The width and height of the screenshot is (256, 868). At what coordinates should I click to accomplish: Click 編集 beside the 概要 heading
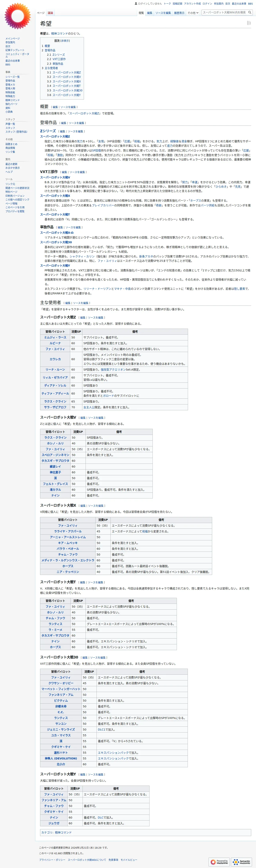[55, 107]
